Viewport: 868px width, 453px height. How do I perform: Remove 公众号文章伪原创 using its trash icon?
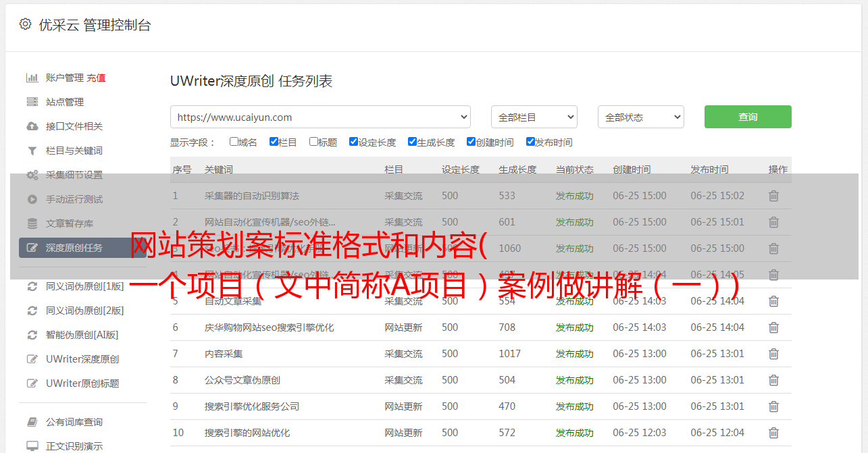tap(774, 380)
